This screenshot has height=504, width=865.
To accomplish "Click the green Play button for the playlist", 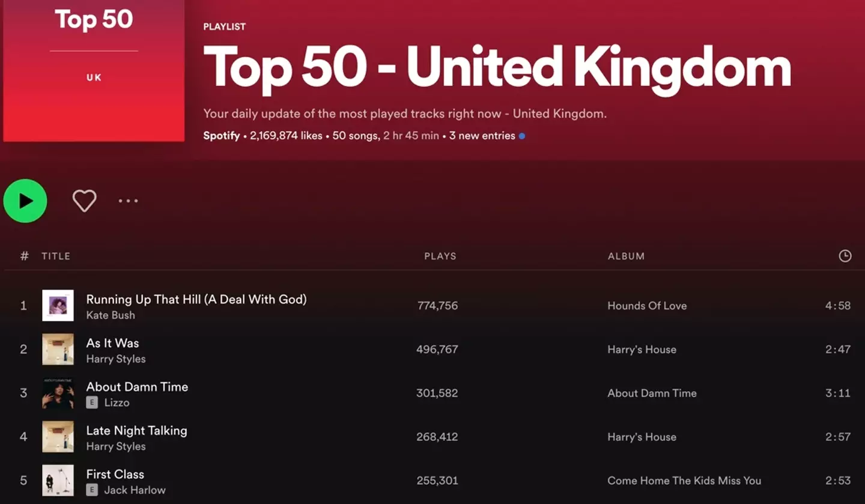I will tap(25, 201).
